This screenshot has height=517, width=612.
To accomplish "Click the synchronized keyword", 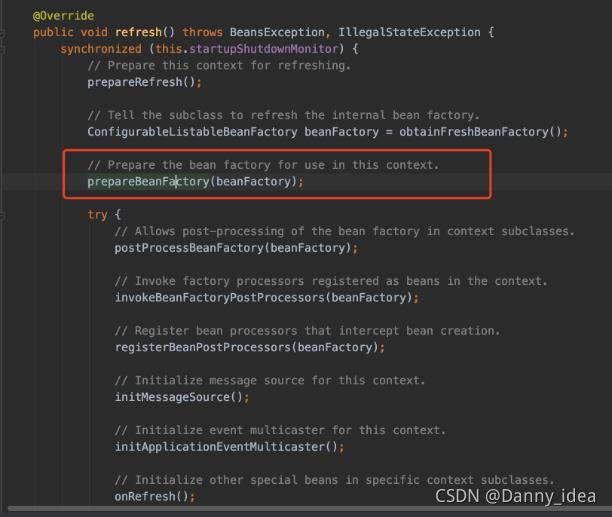I will (101, 49).
